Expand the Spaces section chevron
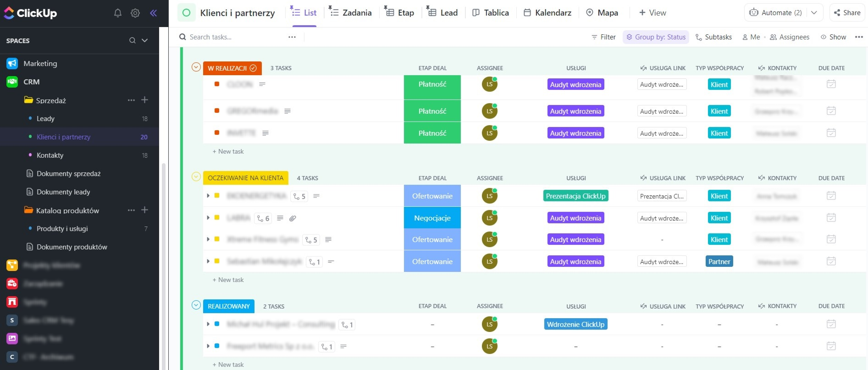Viewport: 868px width, 370px height. pos(145,40)
